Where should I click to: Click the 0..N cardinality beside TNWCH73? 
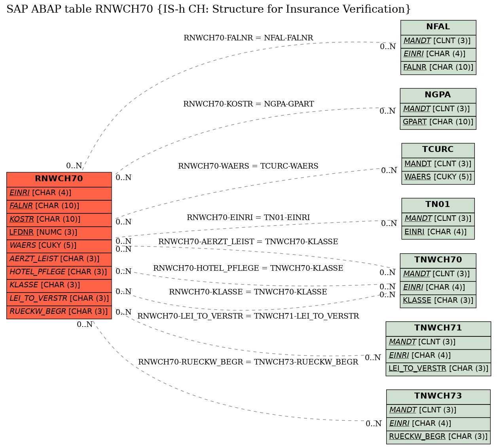pos(374,424)
